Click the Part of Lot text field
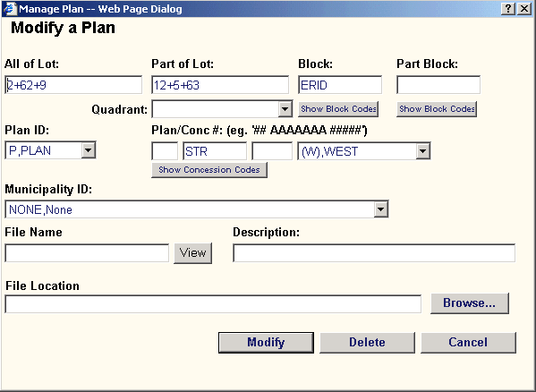 [220, 85]
